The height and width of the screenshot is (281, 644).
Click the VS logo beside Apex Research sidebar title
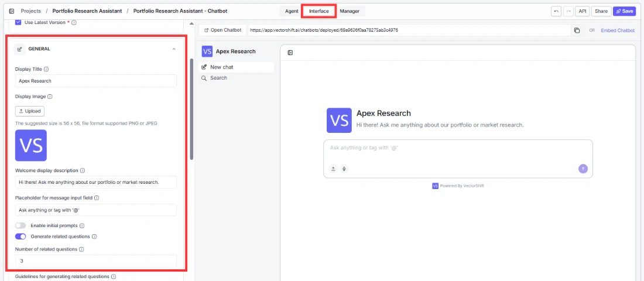(207, 52)
